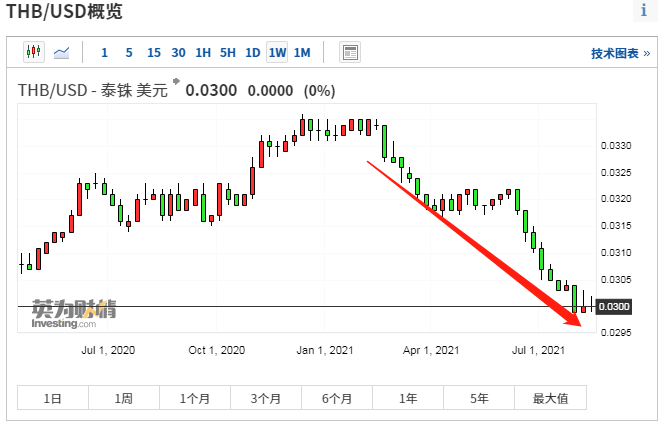The width and height of the screenshot is (665, 426).
Task: Select the 1M interval
Action: 302,53
